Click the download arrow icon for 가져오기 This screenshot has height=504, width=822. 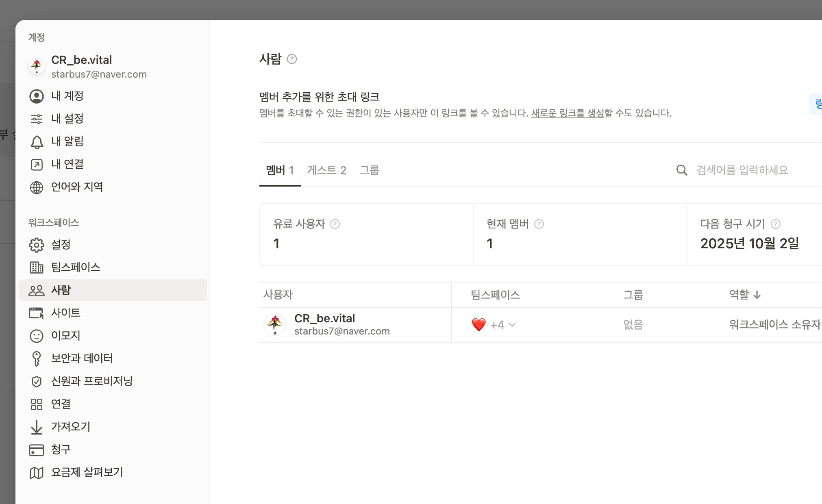[x=37, y=427]
